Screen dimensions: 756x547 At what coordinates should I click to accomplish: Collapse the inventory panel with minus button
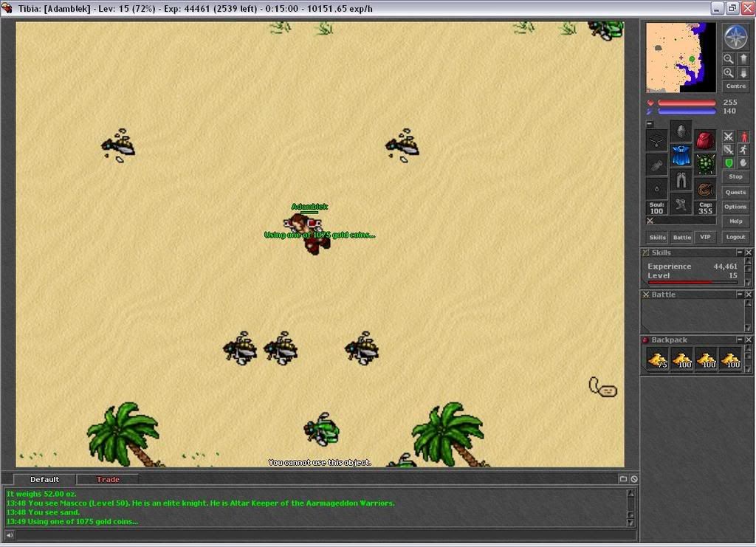pos(650,124)
